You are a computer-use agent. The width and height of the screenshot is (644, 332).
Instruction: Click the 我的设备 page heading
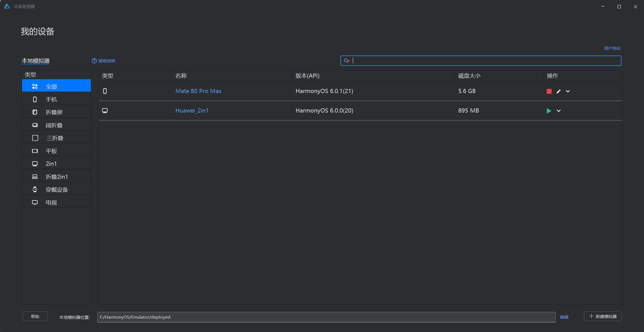coord(38,31)
